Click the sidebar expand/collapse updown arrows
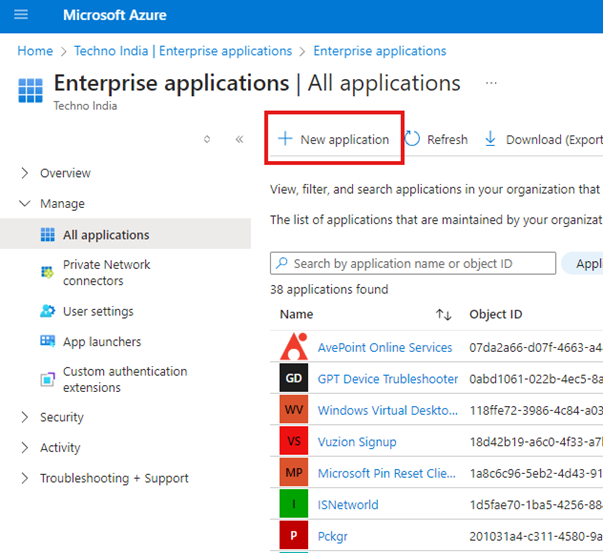The height and width of the screenshot is (553, 603). (x=207, y=139)
